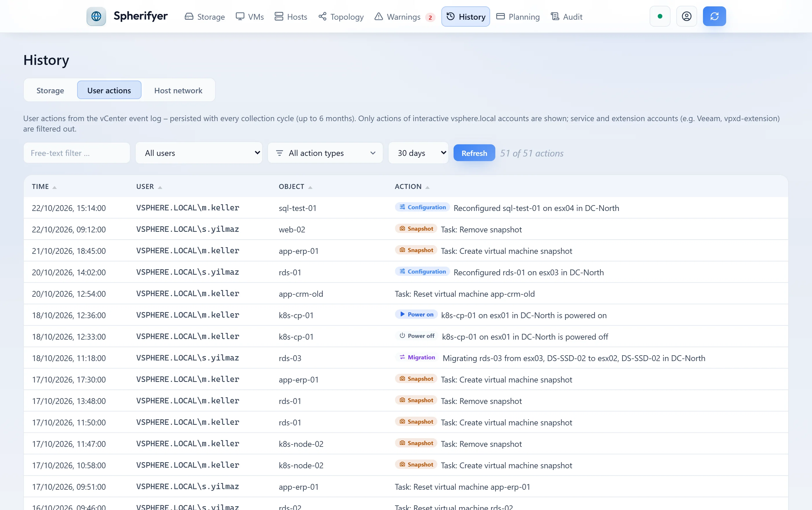The height and width of the screenshot is (510, 812).
Task: Sort table by ACTION column arrow
Action: pos(427,187)
